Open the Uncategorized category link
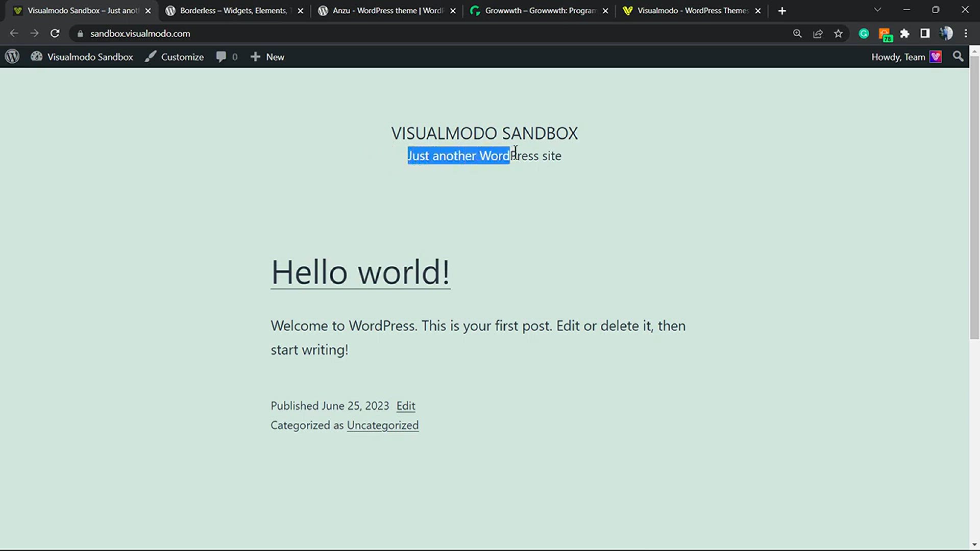The image size is (980, 551). tap(383, 425)
